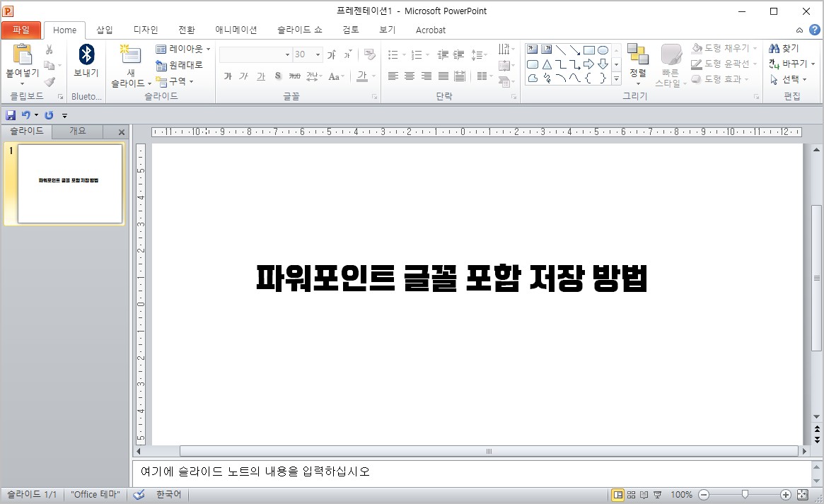Screen dimensions: 824x504
Task: Expand the shapes gallery More arrow
Action: [x=617, y=78]
